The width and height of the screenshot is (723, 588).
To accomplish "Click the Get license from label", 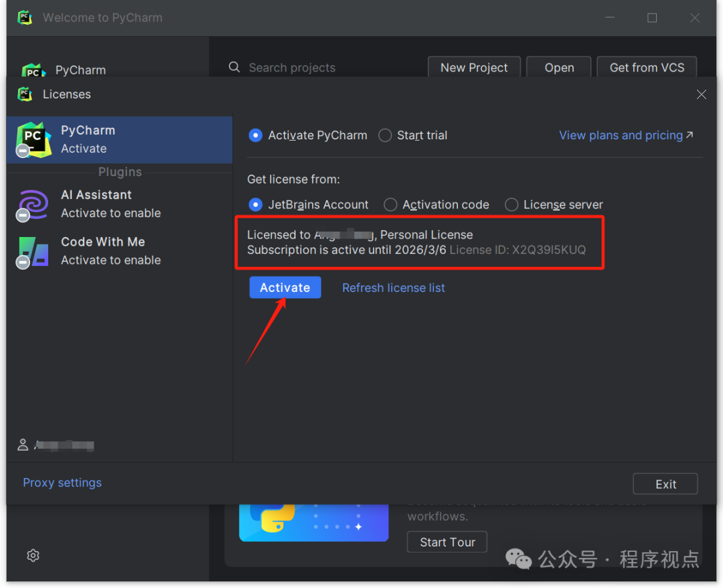I will tap(293, 179).
